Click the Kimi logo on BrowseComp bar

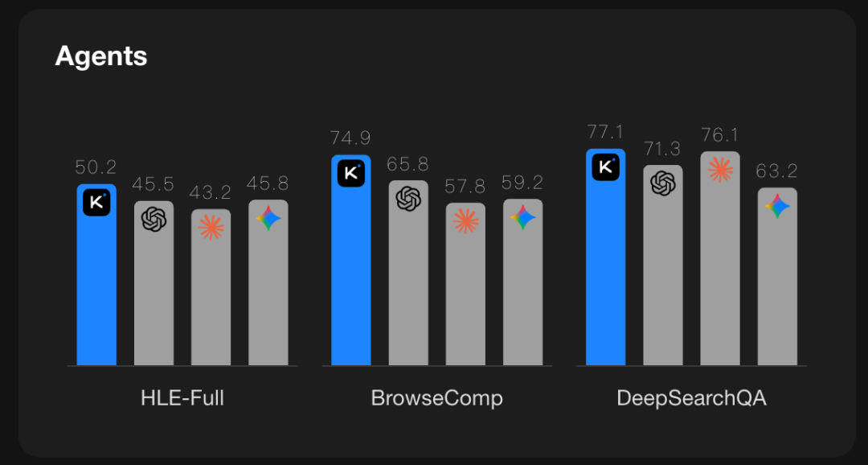click(x=351, y=173)
